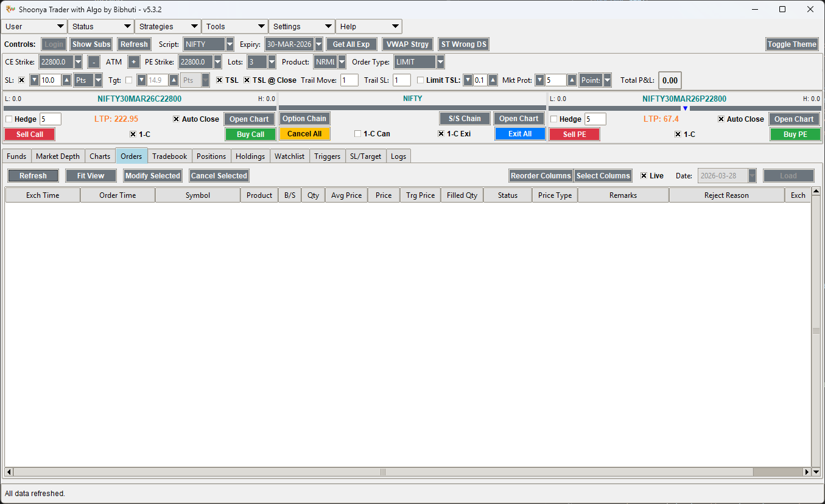Switch to the Positions tab

[x=211, y=156]
